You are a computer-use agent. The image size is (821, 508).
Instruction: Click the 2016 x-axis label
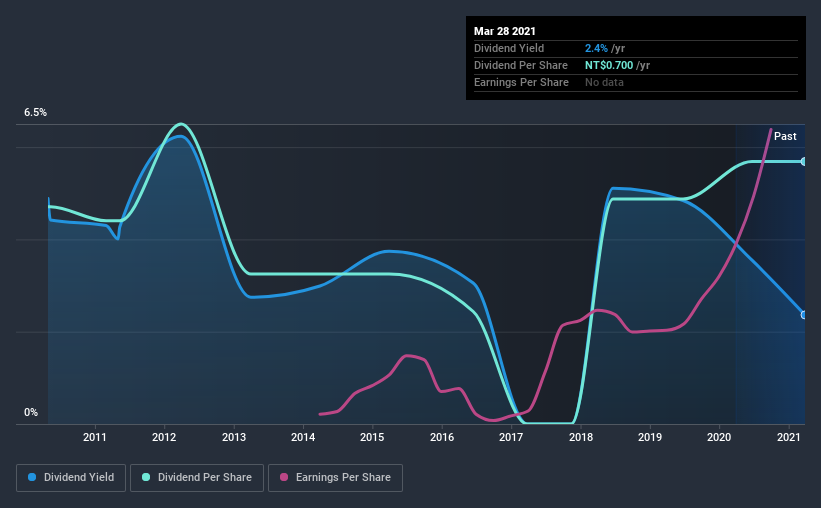pyautogui.click(x=442, y=437)
